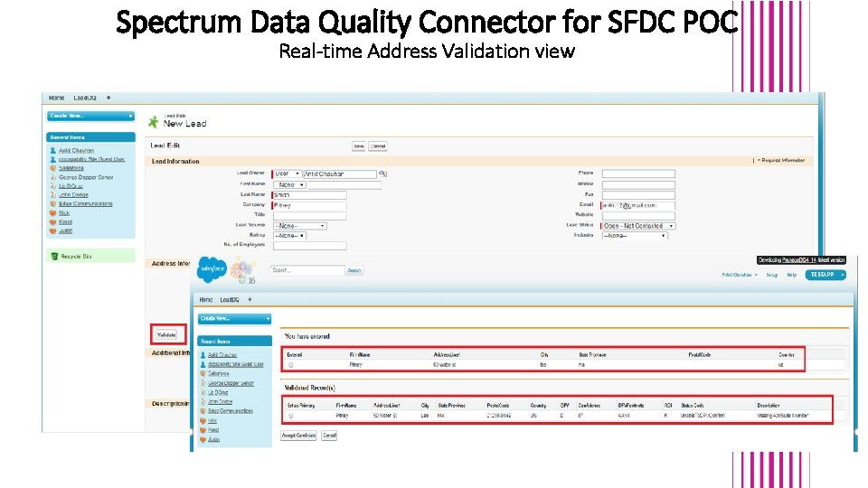Open the Help link in the header
Image resolution: width=868 pixels, height=488 pixels.
pos(792,275)
